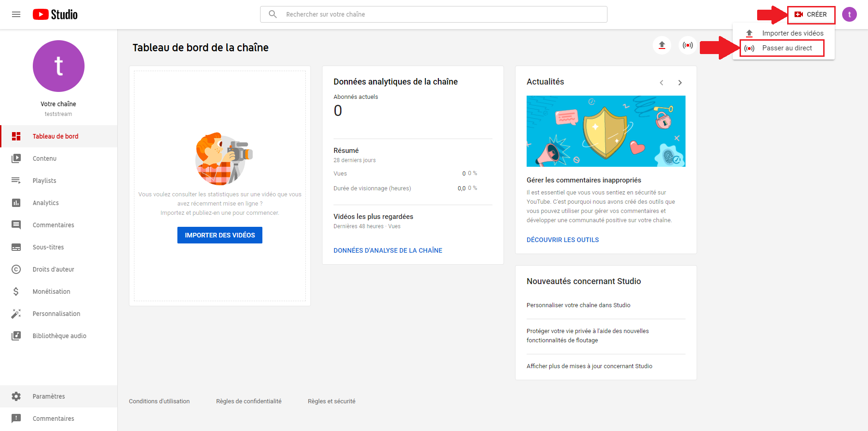This screenshot has height=431, width=868.
Task: Open Bibliothèque audio in the sidebar
Action: point(59,336)
